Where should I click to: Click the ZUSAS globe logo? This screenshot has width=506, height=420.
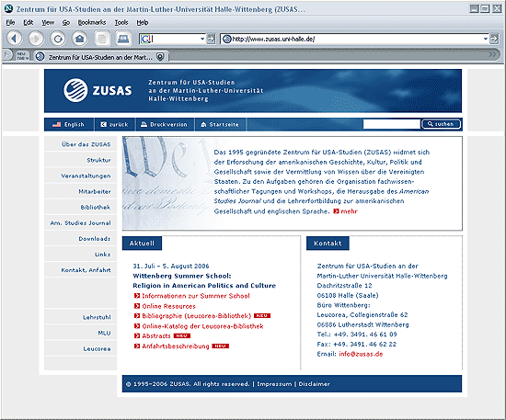click(x=75, y=90)
